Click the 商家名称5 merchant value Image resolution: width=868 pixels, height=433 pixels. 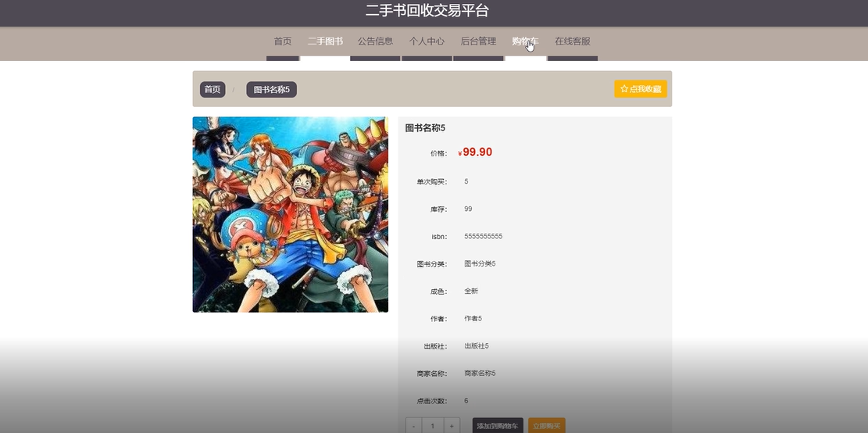point(480,373)
